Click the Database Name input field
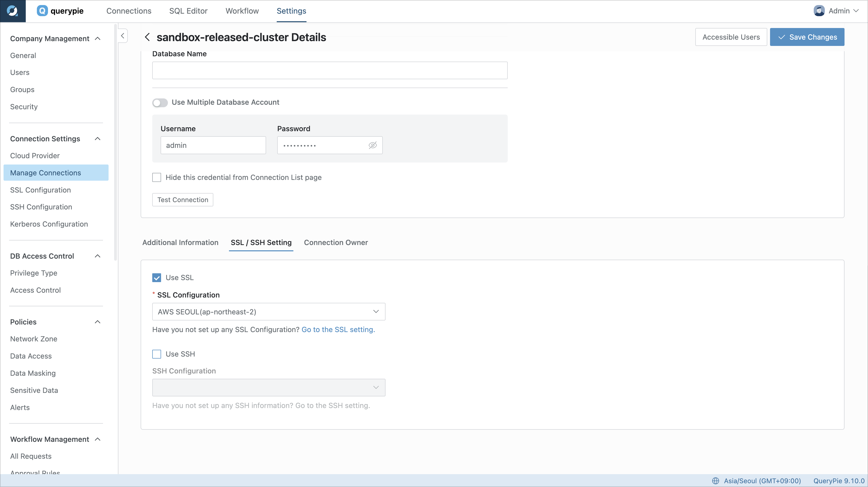The width and height of the screenshot is (868, 487). coord(329,70)
